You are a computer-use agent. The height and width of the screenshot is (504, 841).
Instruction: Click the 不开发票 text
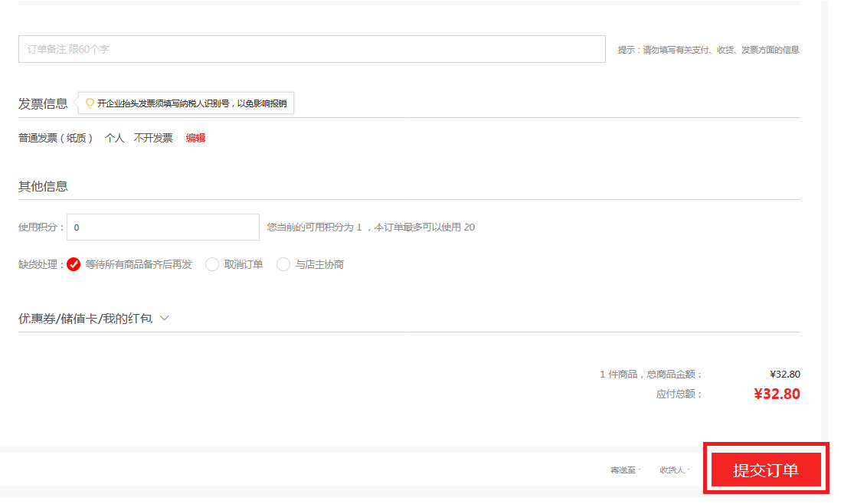tap(153, 139)
